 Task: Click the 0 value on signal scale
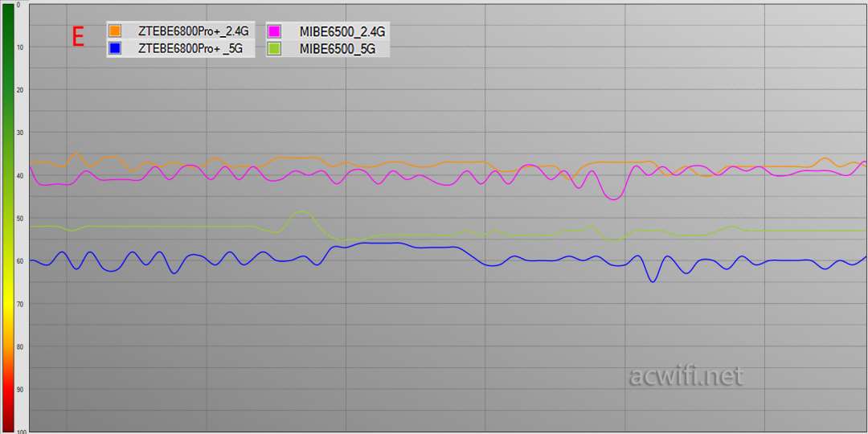point(18,5)
